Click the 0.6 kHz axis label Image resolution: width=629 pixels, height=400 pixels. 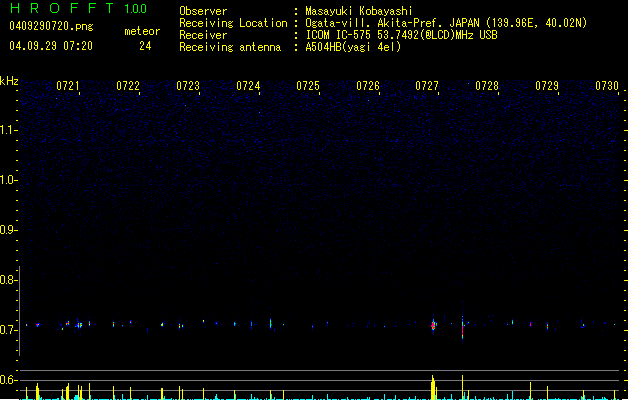tap(9, 380)
